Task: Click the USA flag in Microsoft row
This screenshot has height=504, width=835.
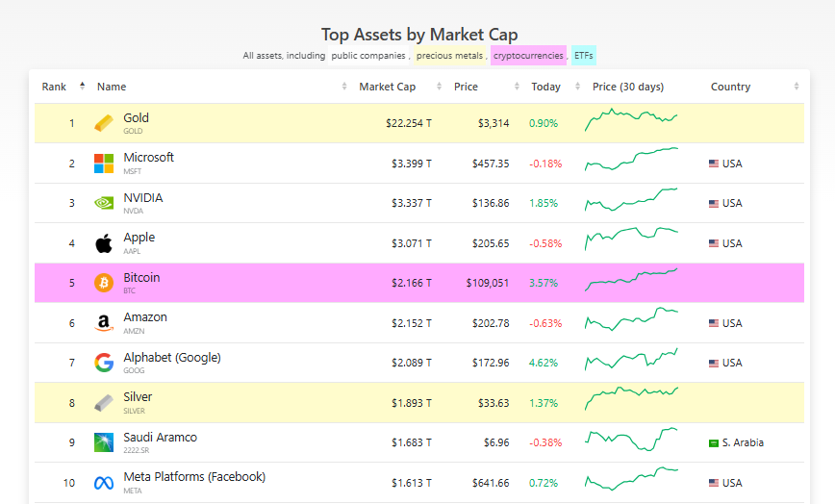Action: pyautogui.click(x=714, y=164)
